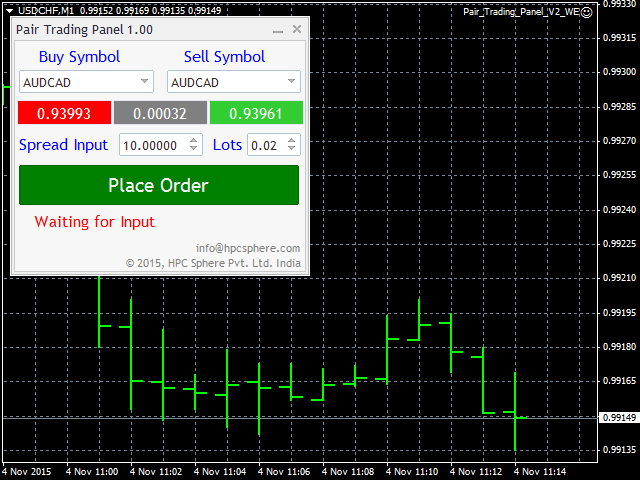
Task: Click the 4 Nov 11:14 time label
Action: tap(540, 472)
